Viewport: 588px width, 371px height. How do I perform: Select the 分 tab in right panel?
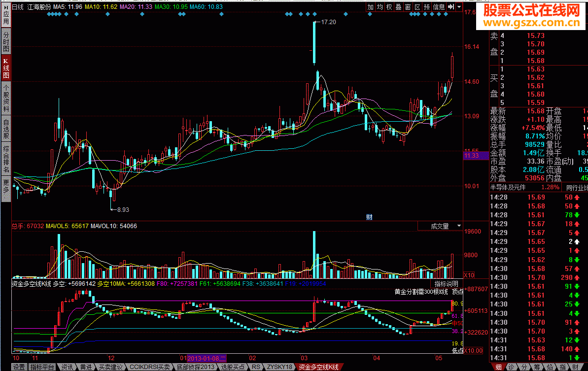(x=524, y=367)
